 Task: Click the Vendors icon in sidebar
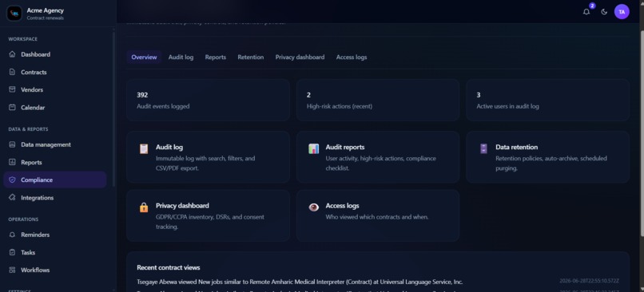coord(12,89)
